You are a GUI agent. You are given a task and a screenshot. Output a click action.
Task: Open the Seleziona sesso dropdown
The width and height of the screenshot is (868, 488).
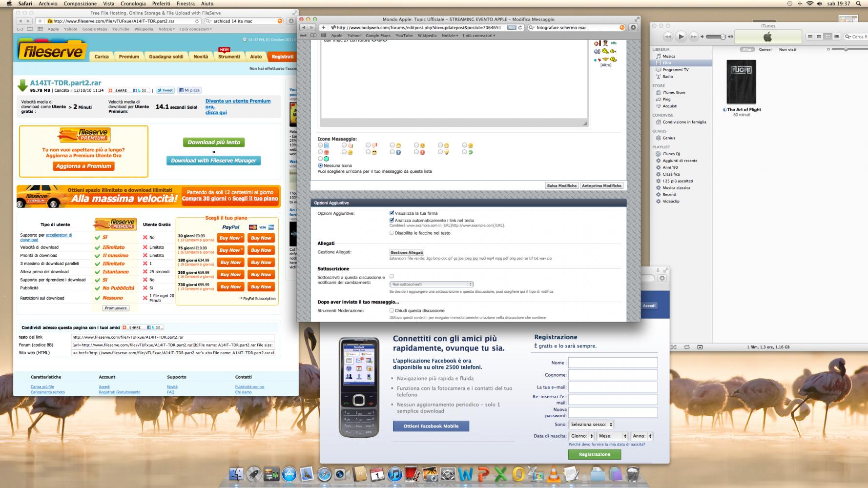[x=591, y=425]
